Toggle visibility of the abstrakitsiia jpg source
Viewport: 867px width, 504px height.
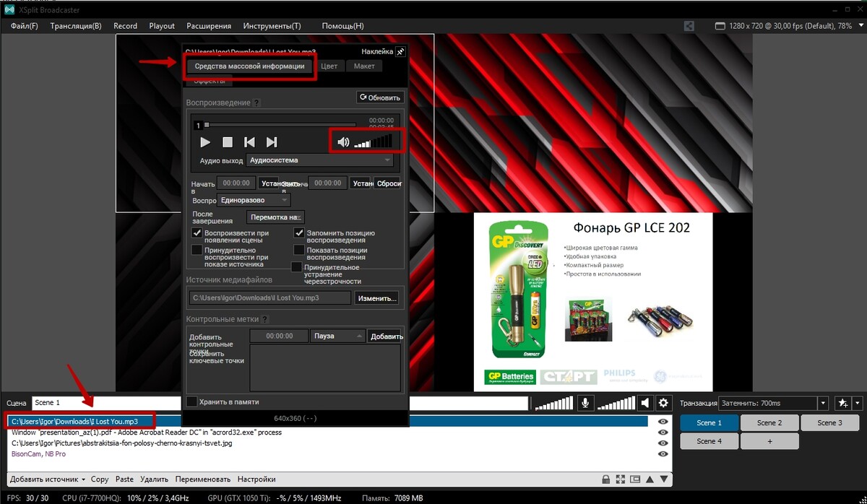[x=663, y=443]
